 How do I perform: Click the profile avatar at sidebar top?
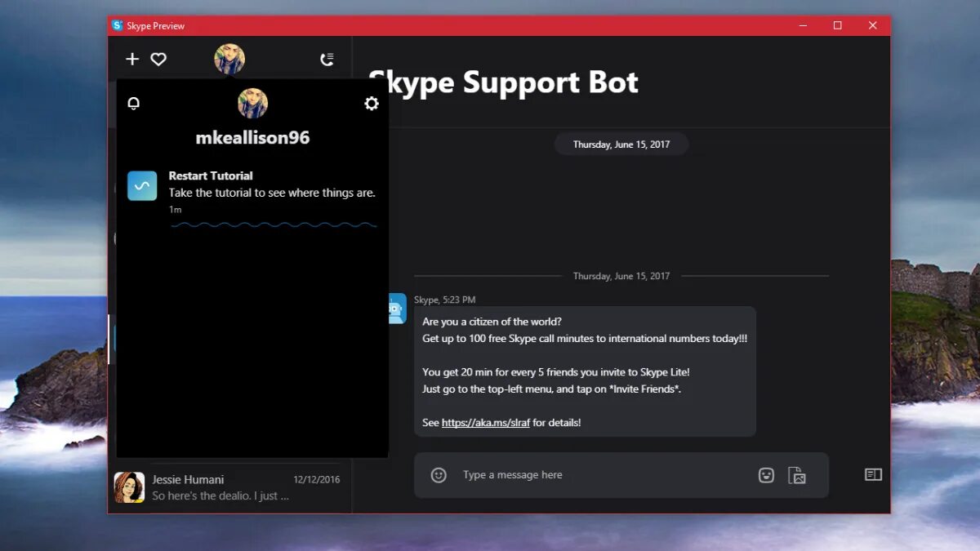(229, 59)
